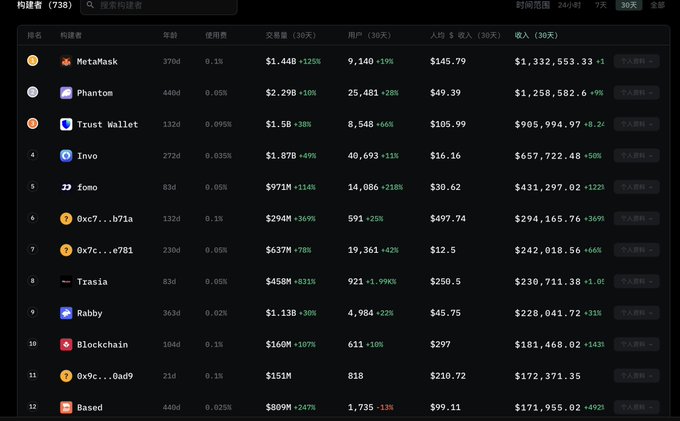This screenshot has width=680, height=421.
Task: Click Rabby age value 363d
Action: tap(171, 313)
